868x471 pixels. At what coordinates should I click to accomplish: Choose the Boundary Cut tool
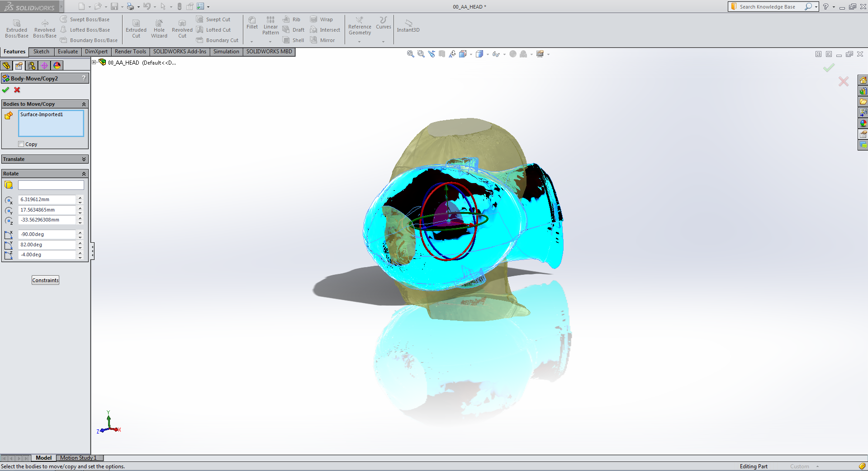click(218, 40)
